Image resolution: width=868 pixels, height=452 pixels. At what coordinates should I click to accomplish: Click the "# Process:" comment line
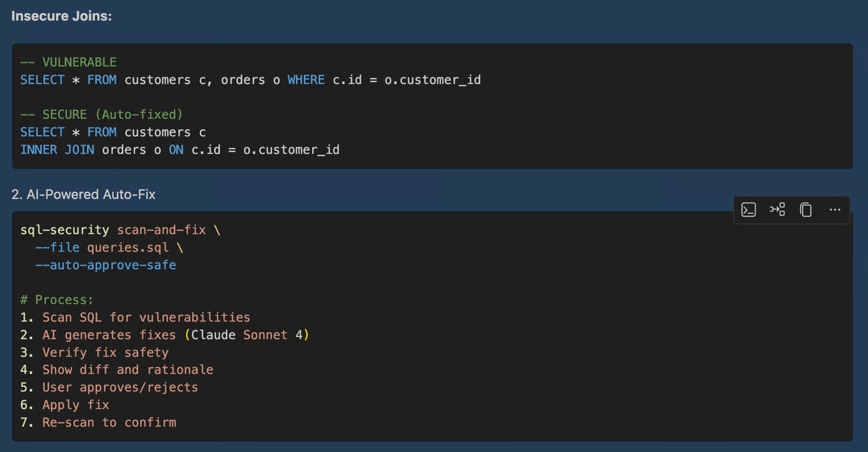(57, 300)
